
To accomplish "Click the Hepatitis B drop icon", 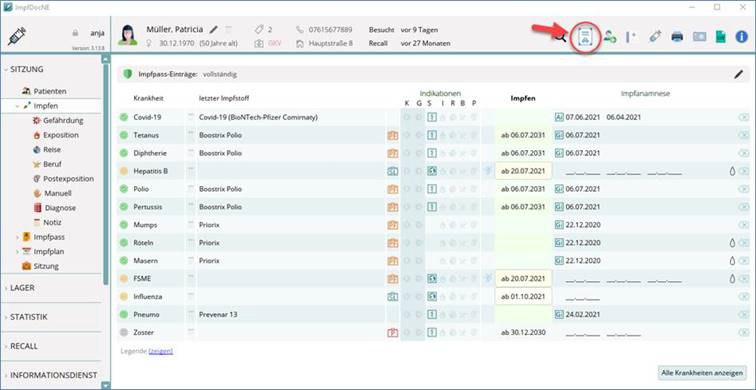I will point(732,171).
